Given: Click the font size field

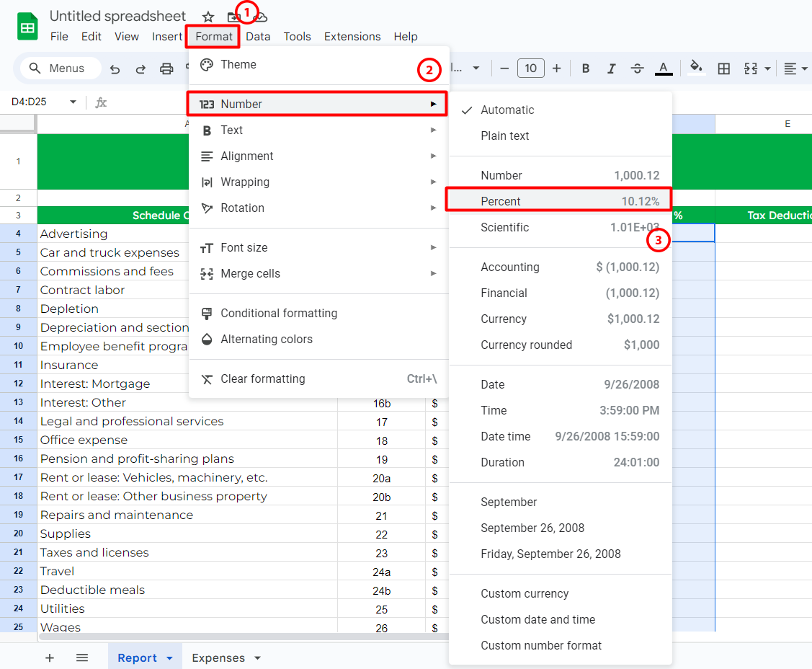Looking at the screenshot, I should tap(531, 68).
